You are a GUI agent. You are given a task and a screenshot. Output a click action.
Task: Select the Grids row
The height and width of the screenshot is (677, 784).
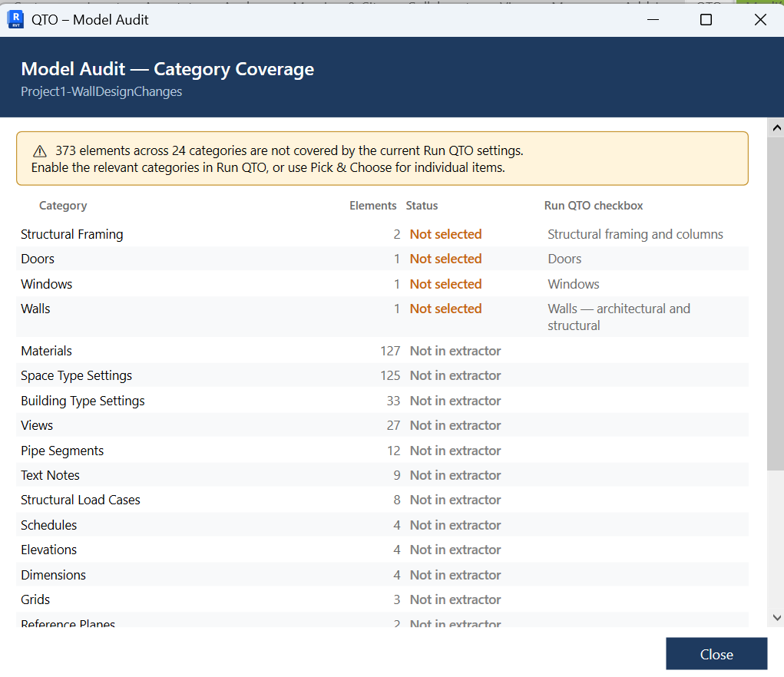coord(382,599)
